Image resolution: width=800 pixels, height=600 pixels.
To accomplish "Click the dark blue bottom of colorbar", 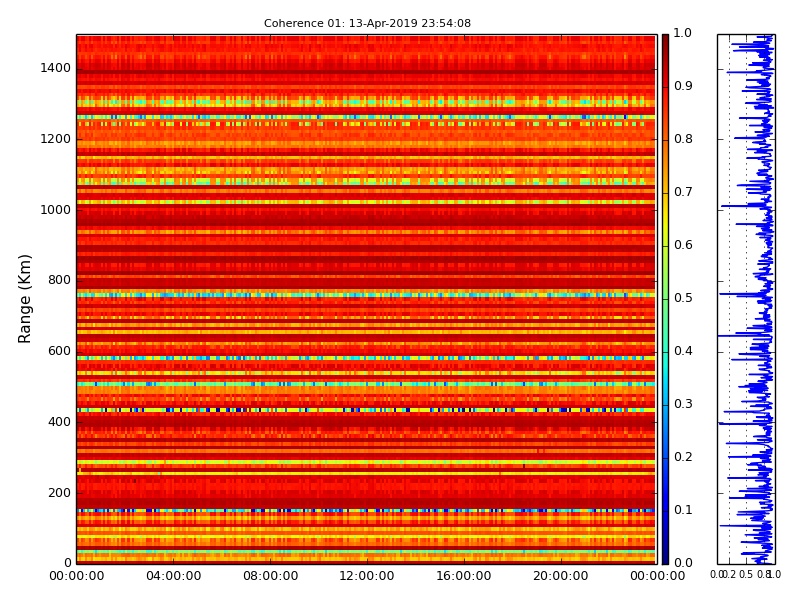I will (x=665, y=558).
